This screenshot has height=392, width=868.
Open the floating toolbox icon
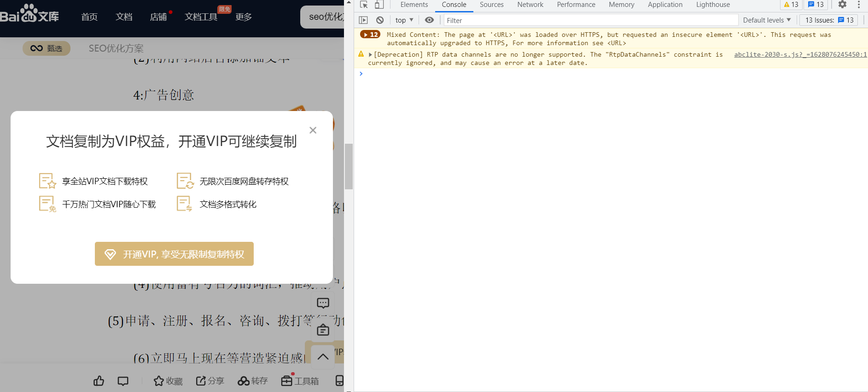[323, 330]
